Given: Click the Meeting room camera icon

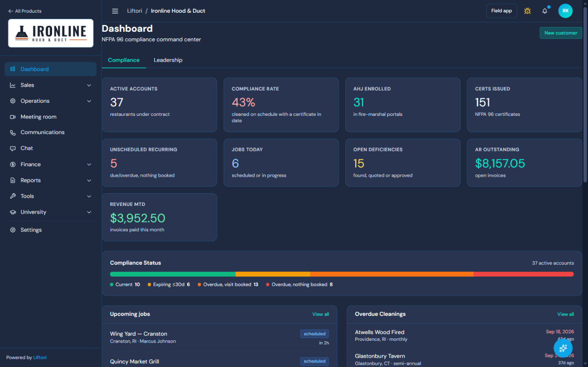Looking at the screenshot, I should point(13,117).
